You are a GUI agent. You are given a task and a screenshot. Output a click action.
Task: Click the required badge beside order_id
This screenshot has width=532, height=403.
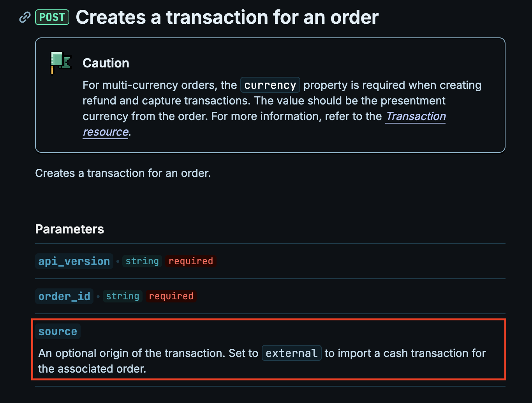171,296
